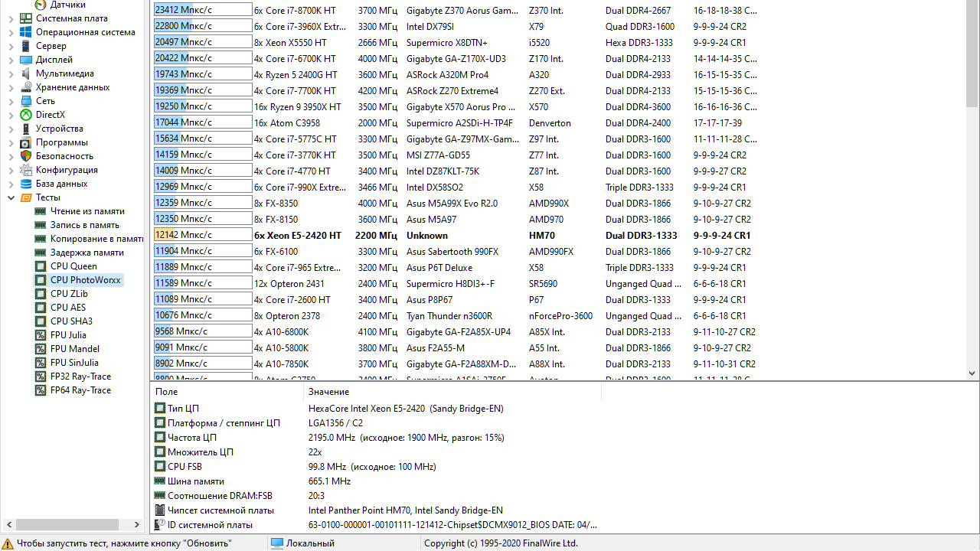
Task: Expand the Дисплей tree node
Action: click(x=11, y=60)
